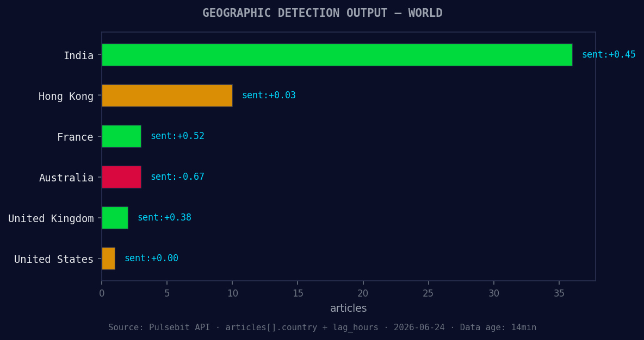Click the 'sent:-0.67' annotation
644x340 pixels.
[x=177, y=177]
